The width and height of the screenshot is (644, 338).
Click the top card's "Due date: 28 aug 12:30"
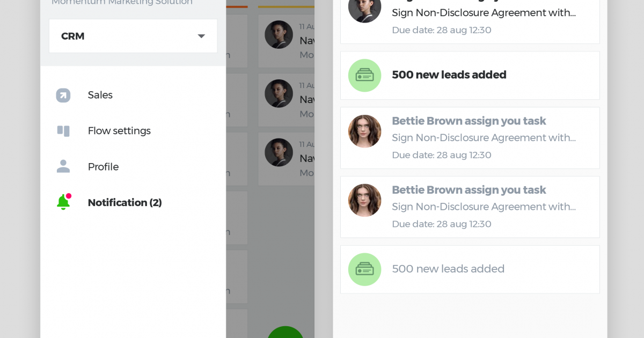point(442,30)
